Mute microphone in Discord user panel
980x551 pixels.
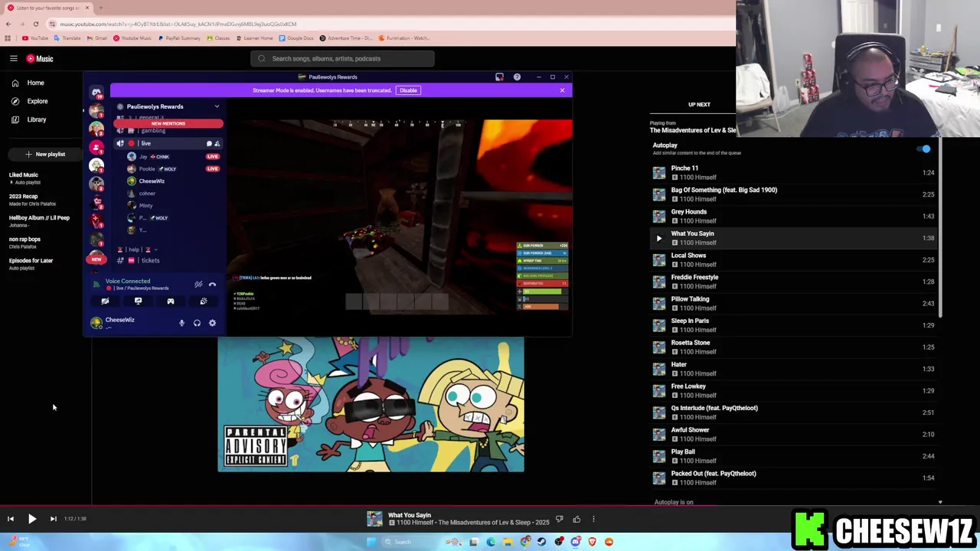click(x=181, y=323)
